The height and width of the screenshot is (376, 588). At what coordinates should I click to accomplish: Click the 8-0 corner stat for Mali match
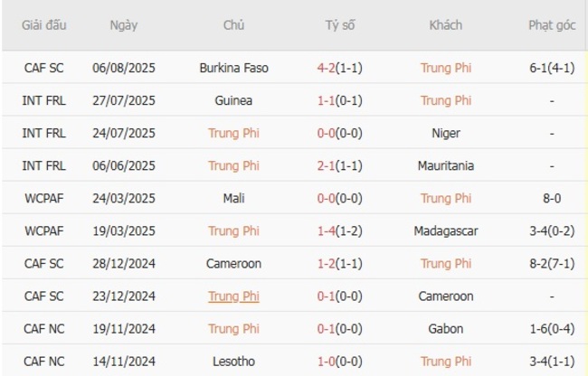click(x=551, y=198)
